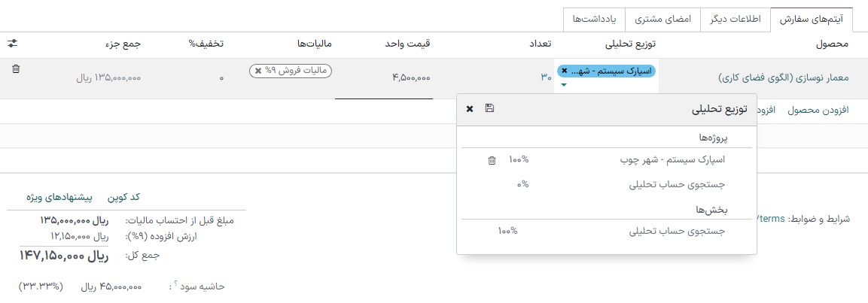Open the امضای مشتری tab
The width and height of the screenshot is (868, 303).
coord(663,20)
